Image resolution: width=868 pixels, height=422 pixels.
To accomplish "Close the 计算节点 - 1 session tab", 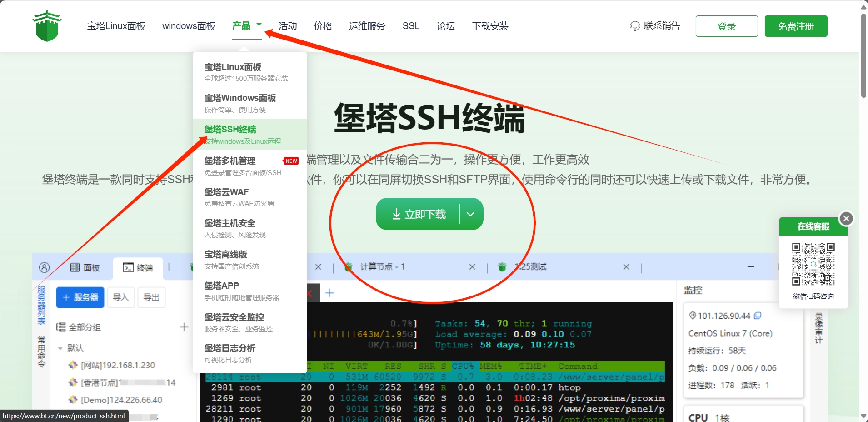I will coord(472,267).
